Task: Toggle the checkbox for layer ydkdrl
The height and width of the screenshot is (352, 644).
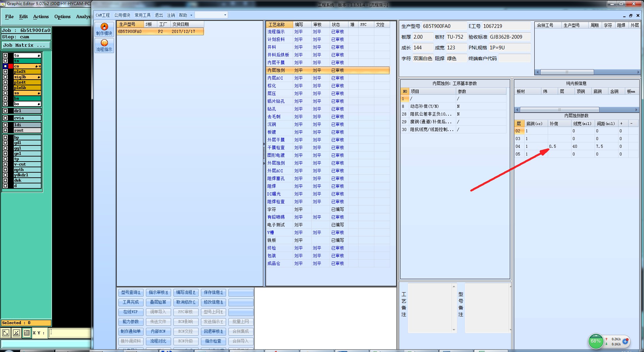Action: [5, 175]
